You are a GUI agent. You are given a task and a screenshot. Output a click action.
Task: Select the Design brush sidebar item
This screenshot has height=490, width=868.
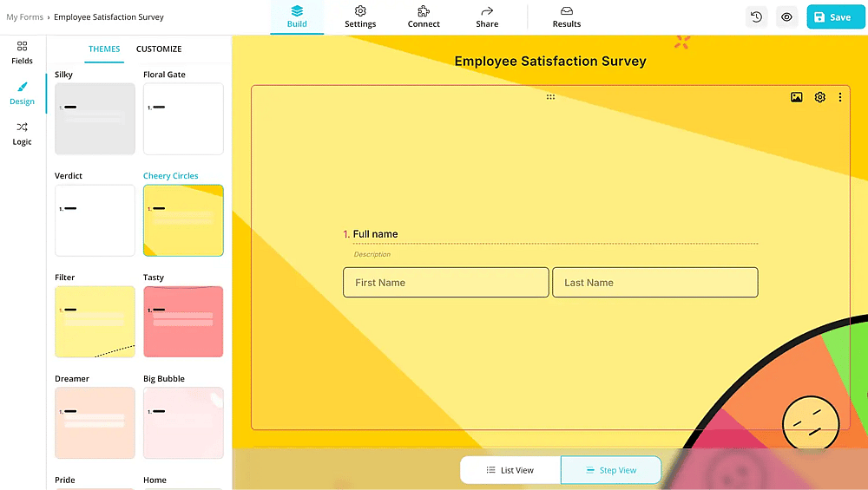(x=23, y=94)
